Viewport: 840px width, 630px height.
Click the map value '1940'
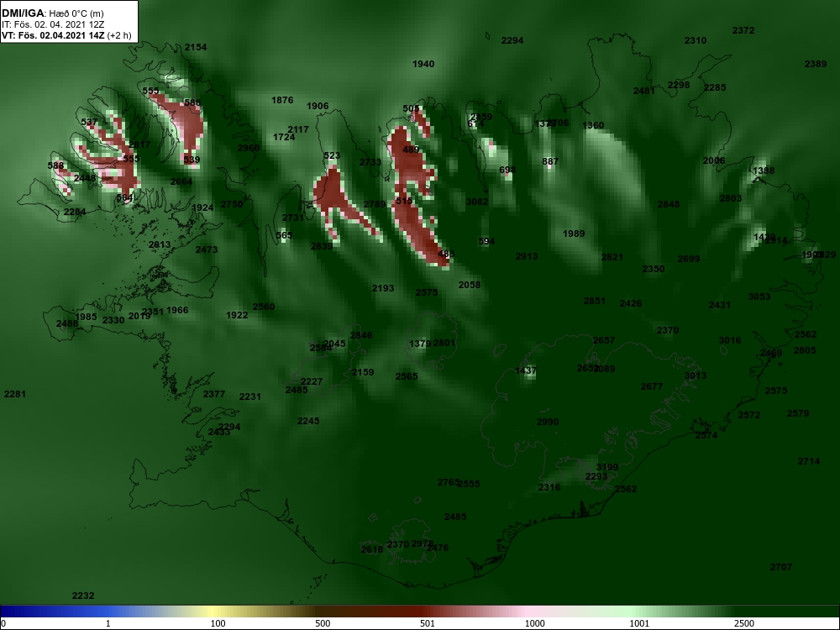click(423, 64)
